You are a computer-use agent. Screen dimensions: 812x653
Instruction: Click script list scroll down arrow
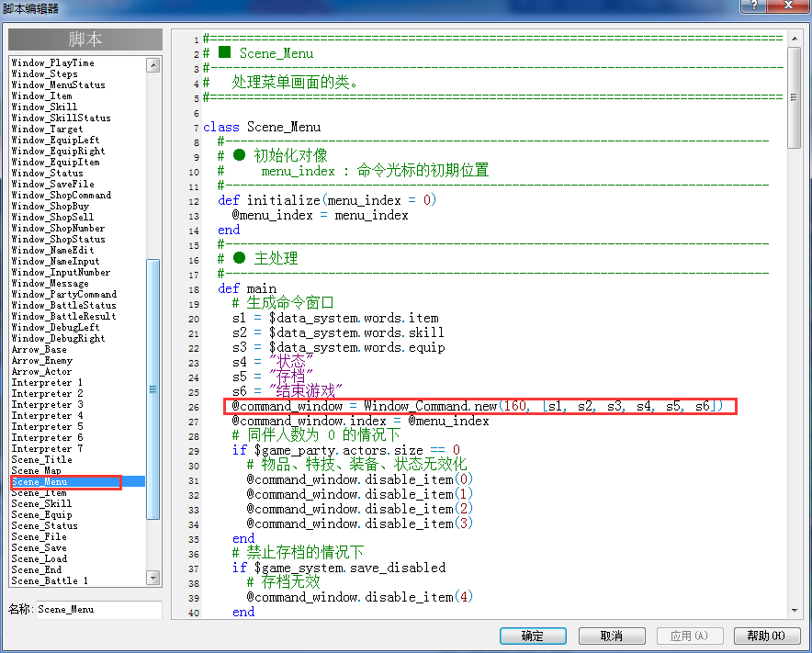tap(153, 577)
